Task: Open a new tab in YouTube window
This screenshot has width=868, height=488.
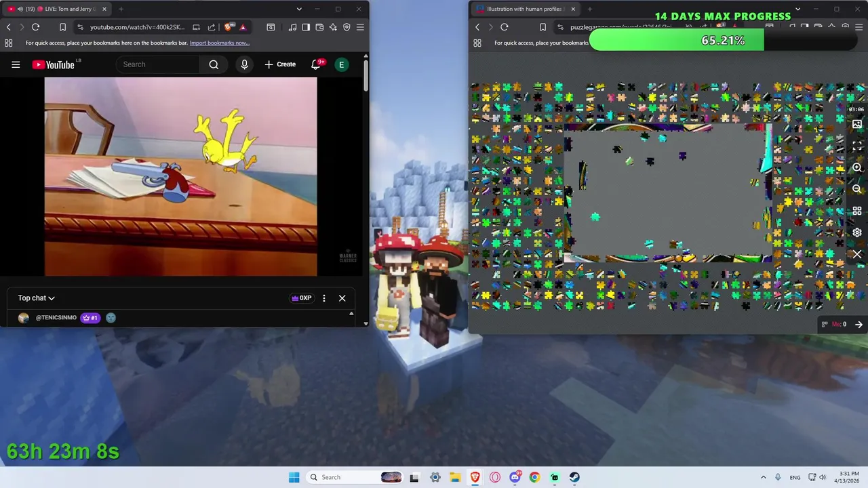Action: [x=121, y=9]
